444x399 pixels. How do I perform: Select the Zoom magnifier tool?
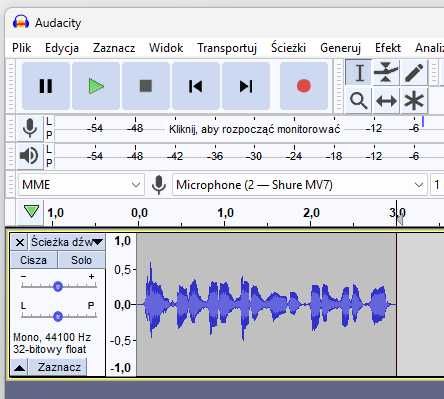tap(359, 100)
